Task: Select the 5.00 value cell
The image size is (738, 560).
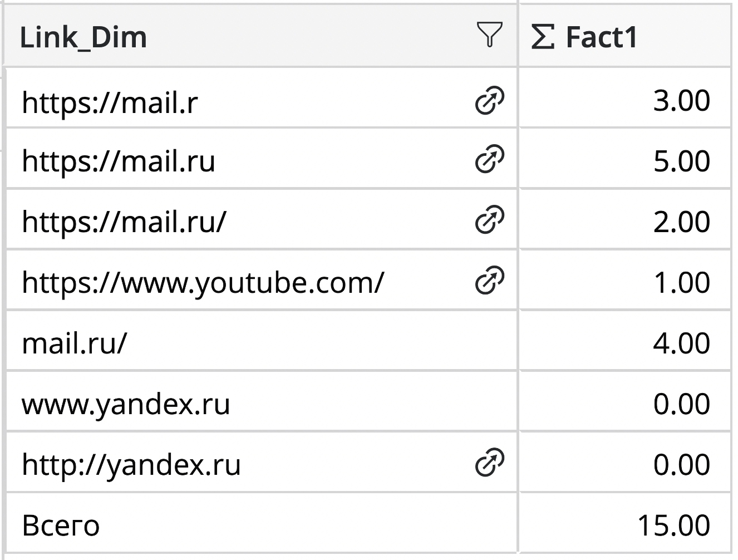Action: (x=681, y=161)
